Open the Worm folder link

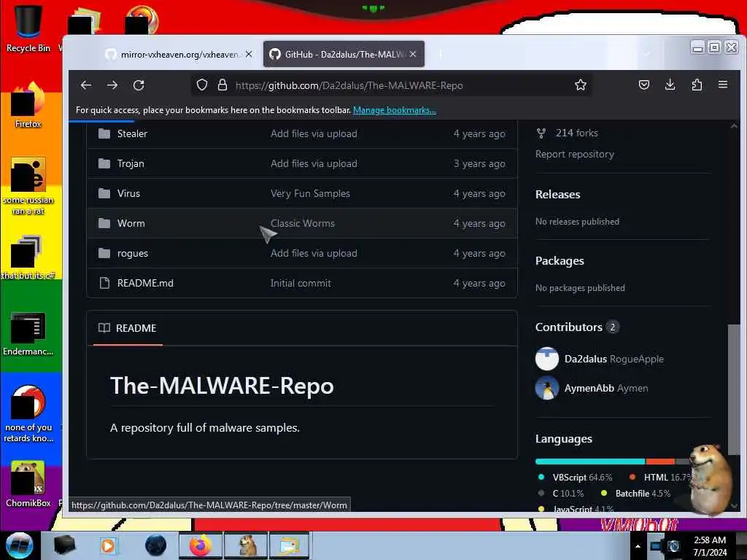click(131, 223)
